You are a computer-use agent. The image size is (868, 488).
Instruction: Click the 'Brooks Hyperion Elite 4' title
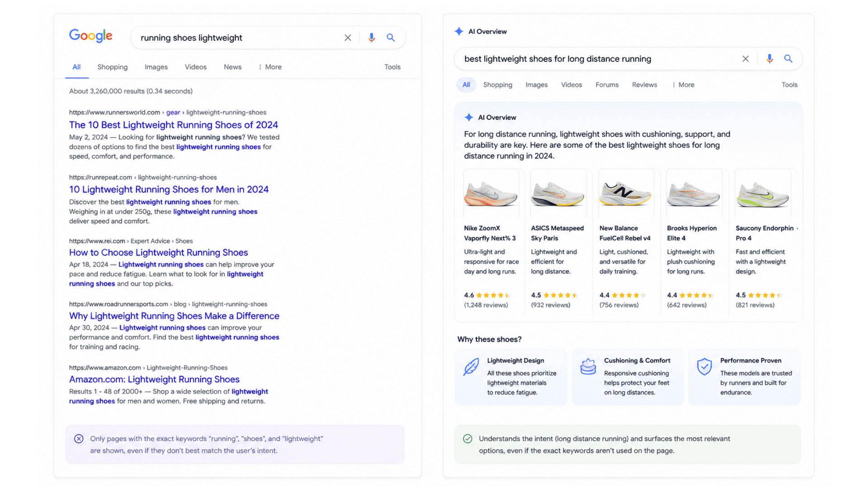(x=692, y=233)
